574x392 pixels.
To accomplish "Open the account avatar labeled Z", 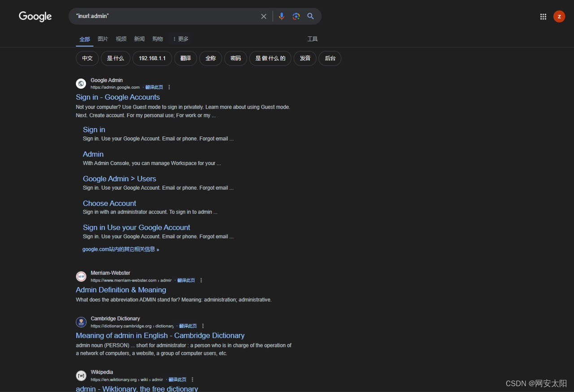I will [559, 17].
